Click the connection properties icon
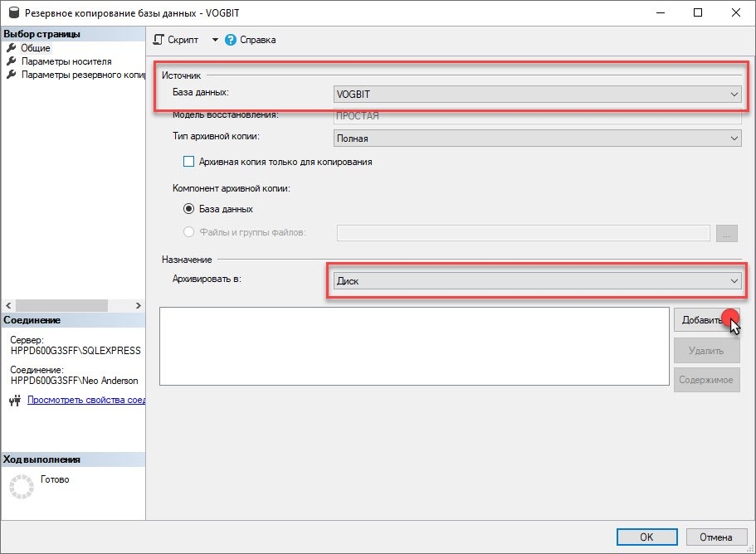Screen dimensions: 756x554 click(x=13, y=400)
